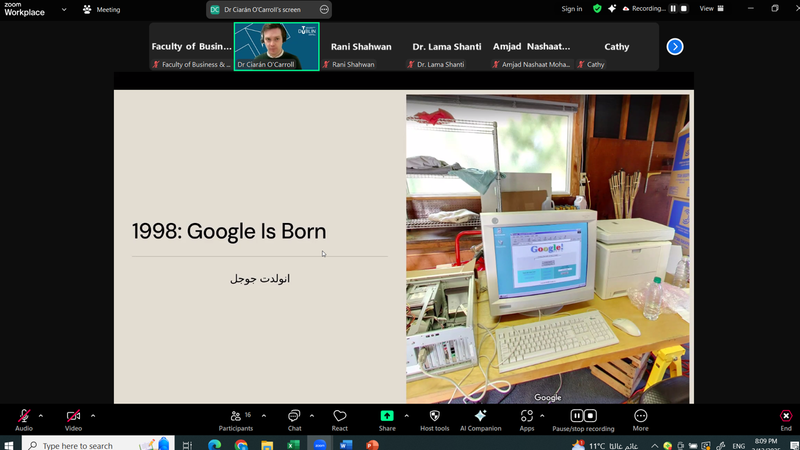The width and height of the screenshot is (800, 450).
Task: Open the React emoji menu
Action: point(339,420)
